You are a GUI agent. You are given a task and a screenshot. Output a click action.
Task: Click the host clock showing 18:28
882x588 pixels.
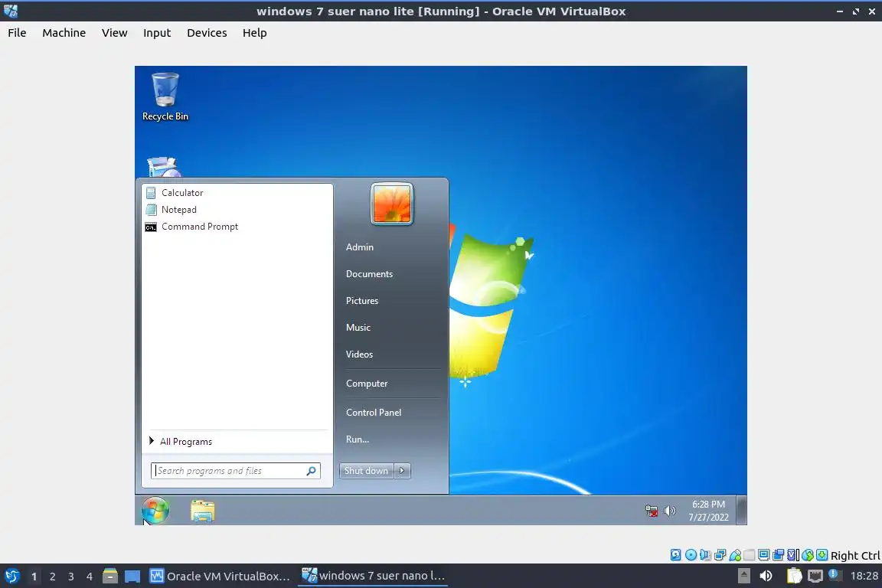tap(864, 576)
